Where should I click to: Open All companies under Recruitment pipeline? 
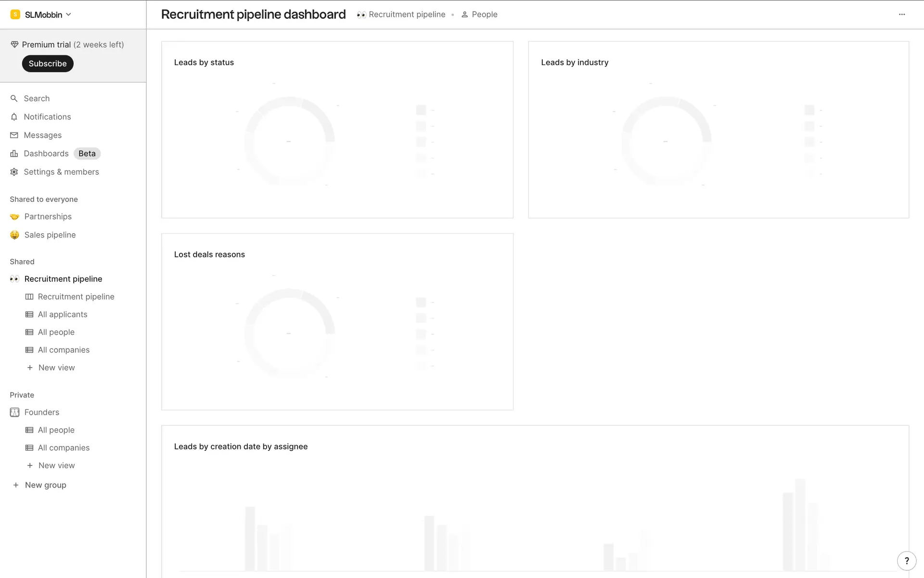(x=64, y=350)
